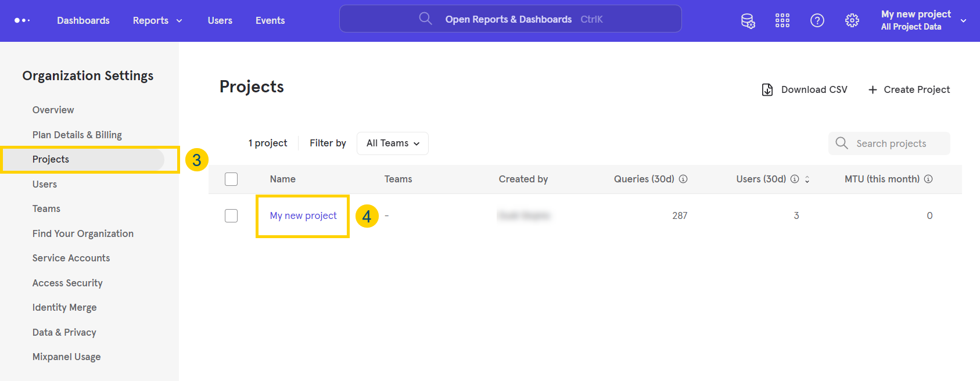This screenshot has height=381, width=980.
Task: Open the My new project link
Action: (x=303, y=215)
